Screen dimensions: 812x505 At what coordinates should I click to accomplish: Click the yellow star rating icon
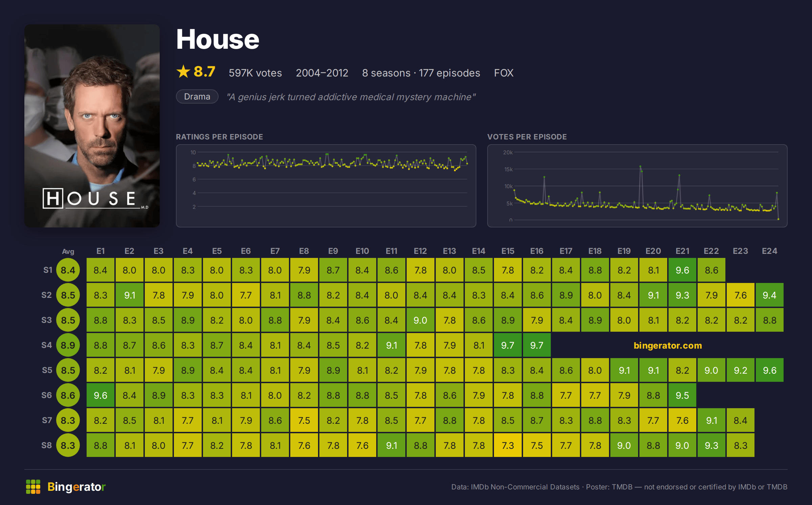183,71
